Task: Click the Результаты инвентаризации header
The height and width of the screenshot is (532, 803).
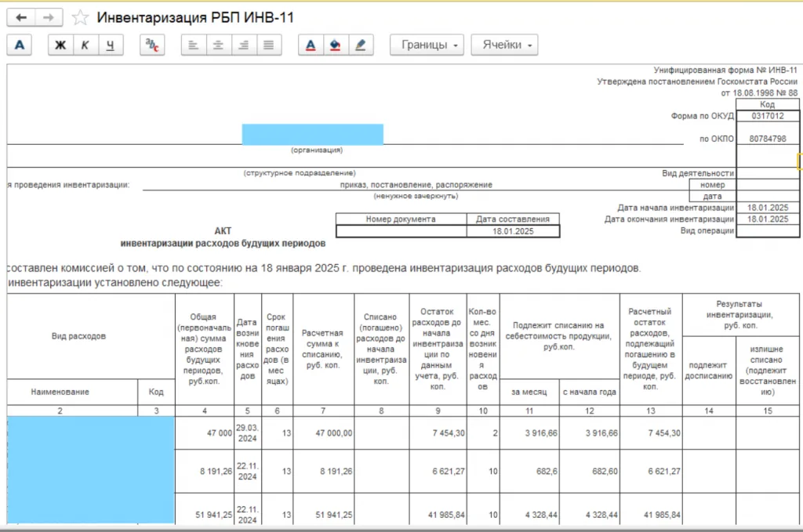Action: (740, 315)
